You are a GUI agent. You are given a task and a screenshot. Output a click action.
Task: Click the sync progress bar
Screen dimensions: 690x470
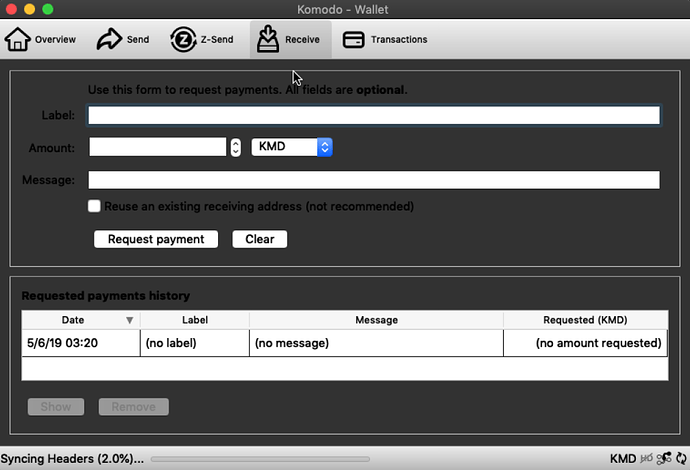(260, 459)
